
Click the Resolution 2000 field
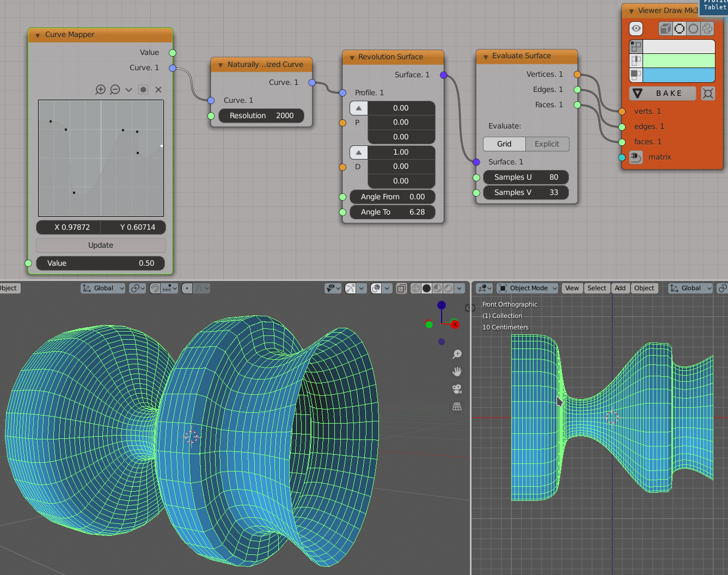[x=261, y=115]
